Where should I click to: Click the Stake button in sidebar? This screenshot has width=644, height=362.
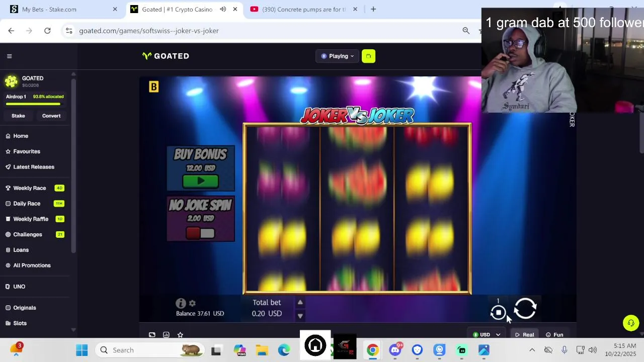[18, 116]
